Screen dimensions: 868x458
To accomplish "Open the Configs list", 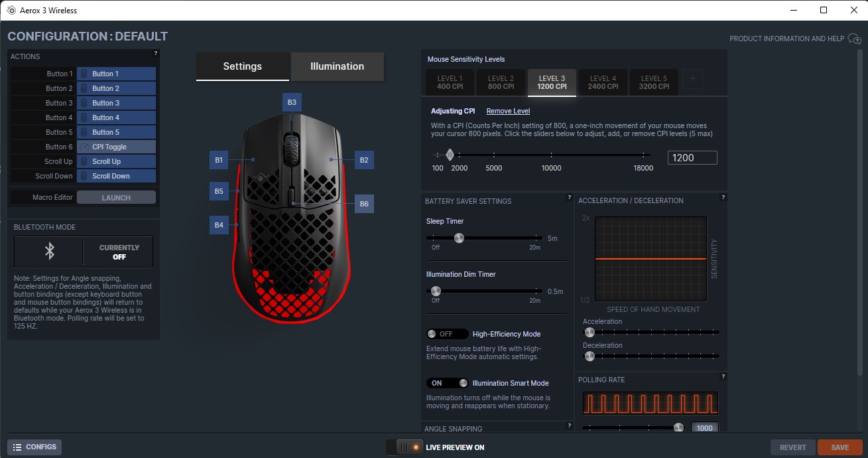I will [34, 447].
